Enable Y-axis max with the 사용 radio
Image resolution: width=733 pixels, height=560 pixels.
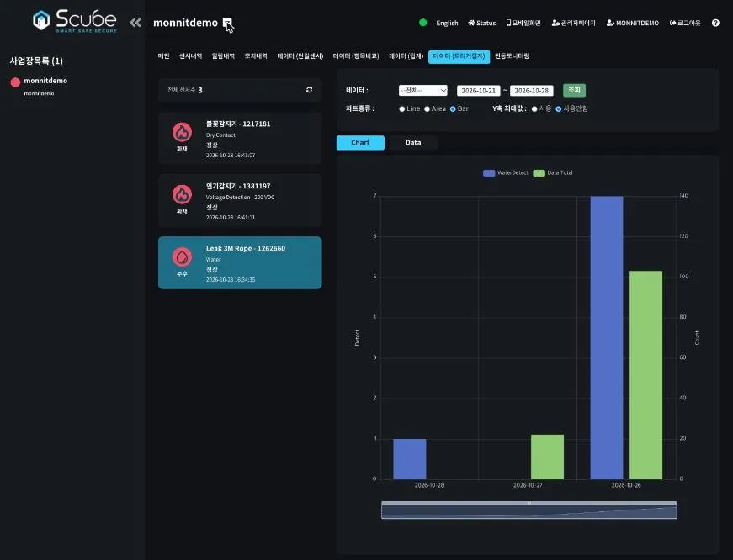click(534, 108)
